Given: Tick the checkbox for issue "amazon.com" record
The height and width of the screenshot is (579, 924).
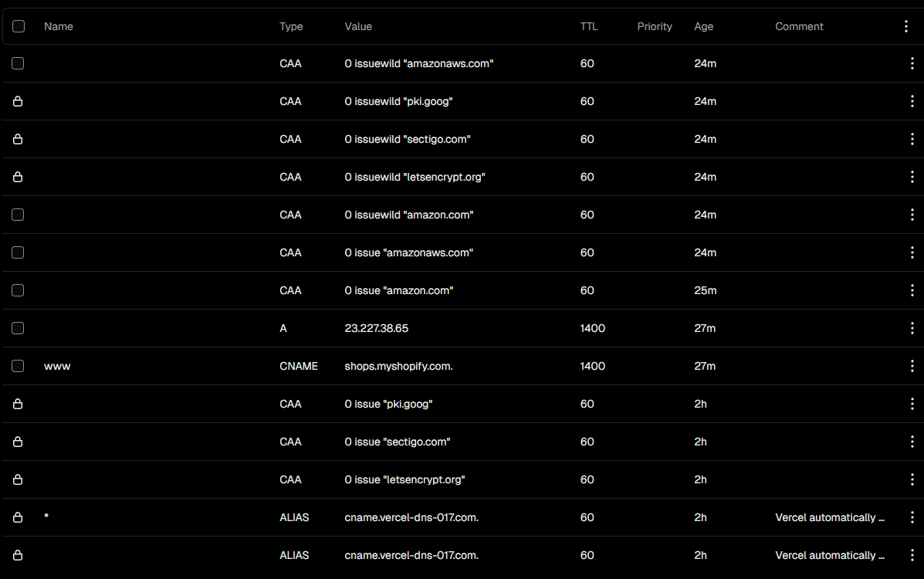Looking at the screenshot, I should [x=18, y=290].
